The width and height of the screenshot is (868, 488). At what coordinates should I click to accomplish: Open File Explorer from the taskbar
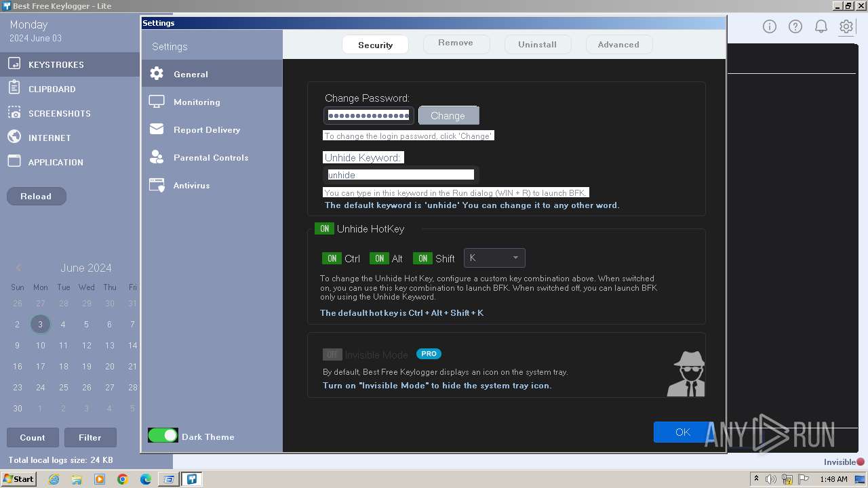[77, 479]
